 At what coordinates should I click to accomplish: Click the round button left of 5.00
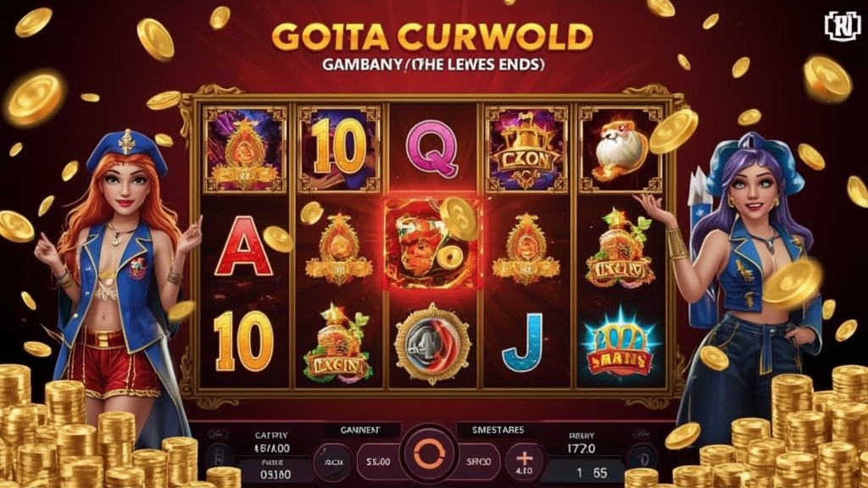334,462
